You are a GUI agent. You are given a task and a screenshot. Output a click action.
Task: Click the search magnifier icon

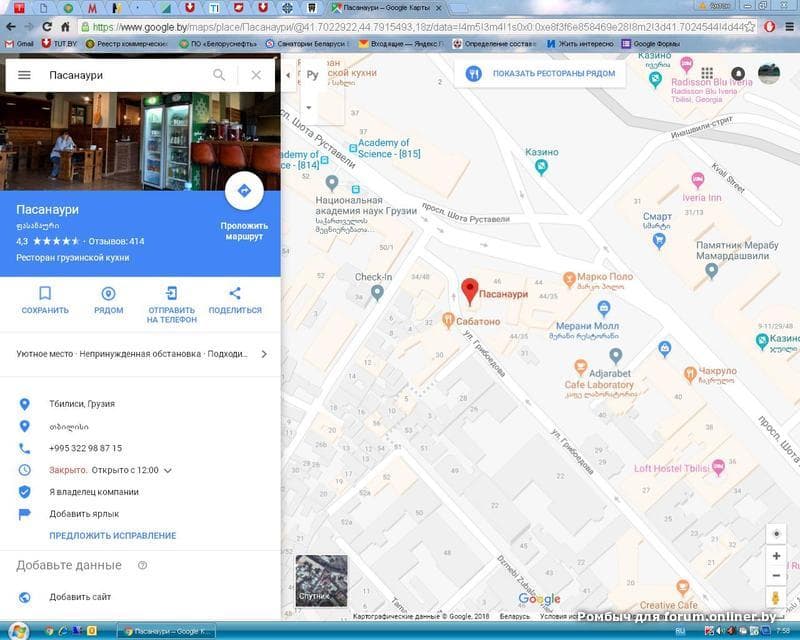(x=219, y=75)
